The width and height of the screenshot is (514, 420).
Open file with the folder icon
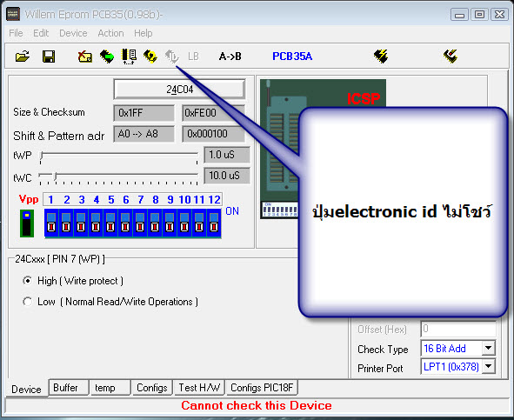tap(23, 57)
